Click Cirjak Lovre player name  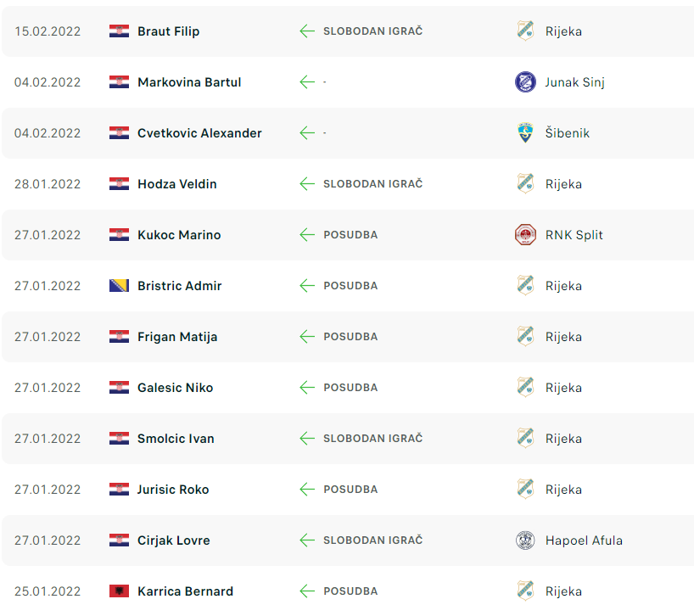click(173, 540)
